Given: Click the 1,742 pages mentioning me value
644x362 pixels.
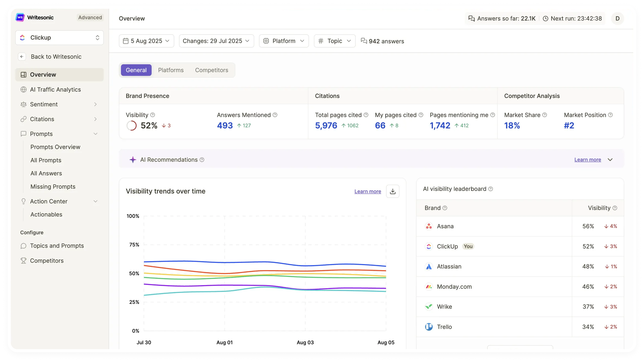Looking at the screenshot, I should pos(440,125).
